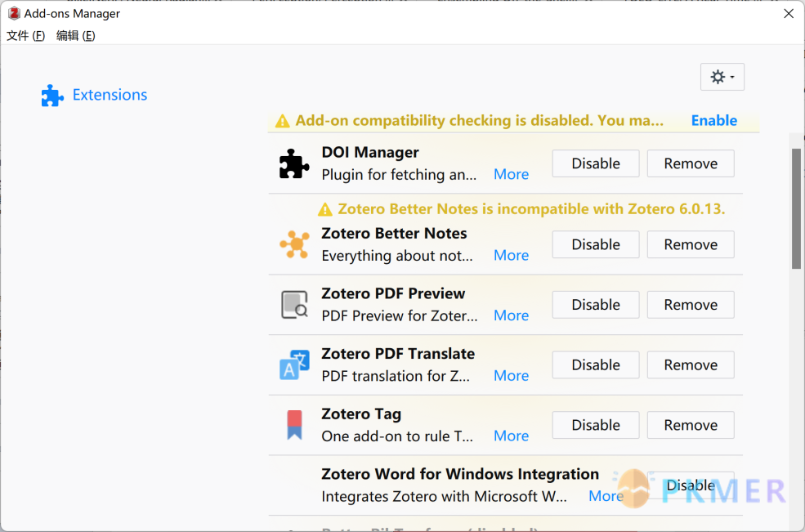Select the Extensions category in sidebar
The width and height of the screenshot is (805, 532).
tap(95, 95)
